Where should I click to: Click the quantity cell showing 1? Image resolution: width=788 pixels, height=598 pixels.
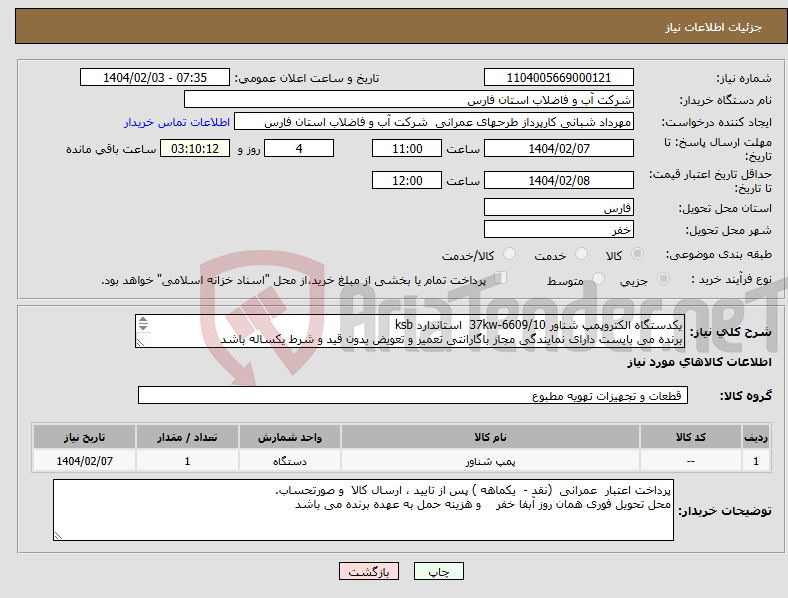187,461
